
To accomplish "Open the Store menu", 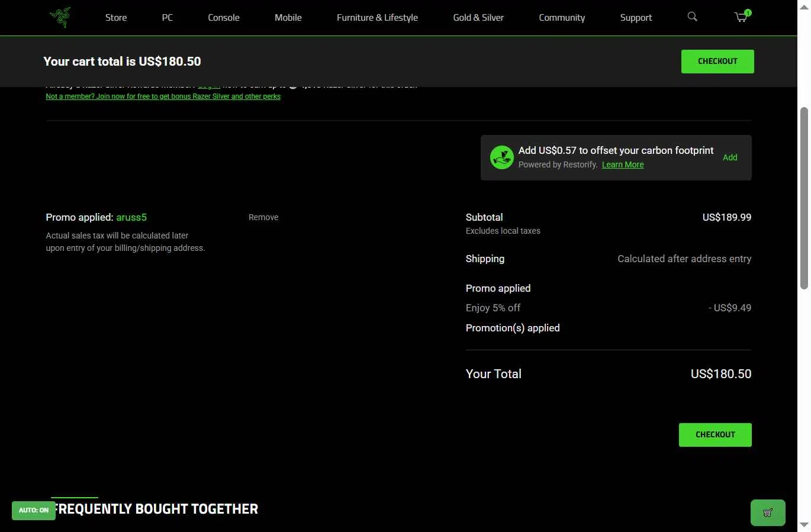I will click(x=116, y=18).
